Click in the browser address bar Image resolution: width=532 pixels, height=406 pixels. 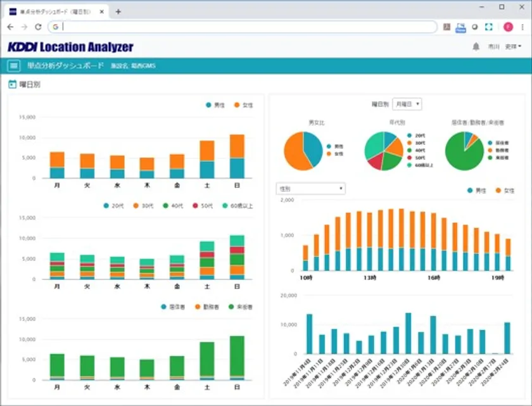(x=247, y=27)
